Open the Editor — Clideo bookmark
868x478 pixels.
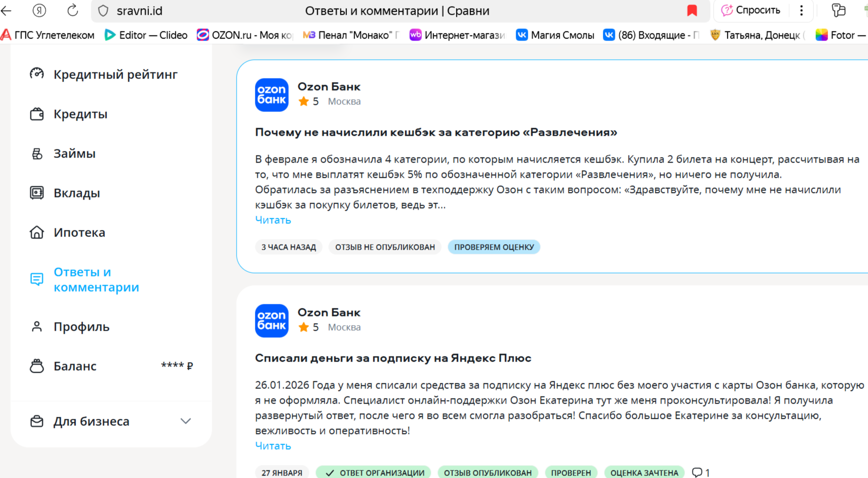pyautogui.click(x=146, y=35)
